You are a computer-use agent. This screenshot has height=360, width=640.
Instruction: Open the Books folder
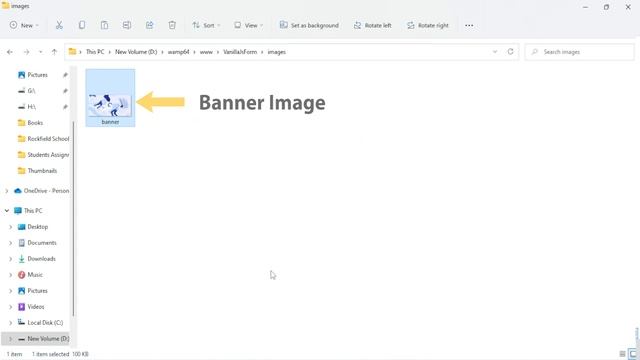pos(35,122)
